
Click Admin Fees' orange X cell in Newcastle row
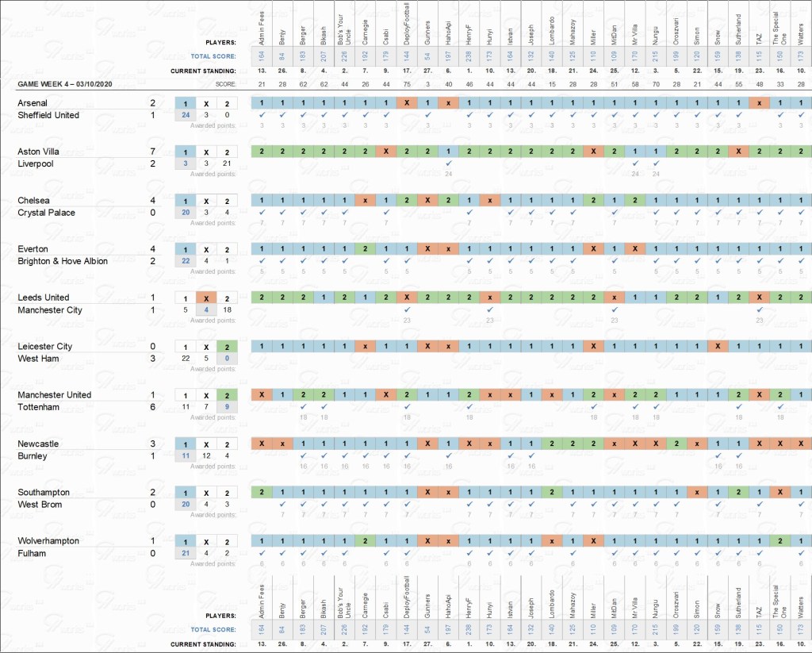coord(261,444)
